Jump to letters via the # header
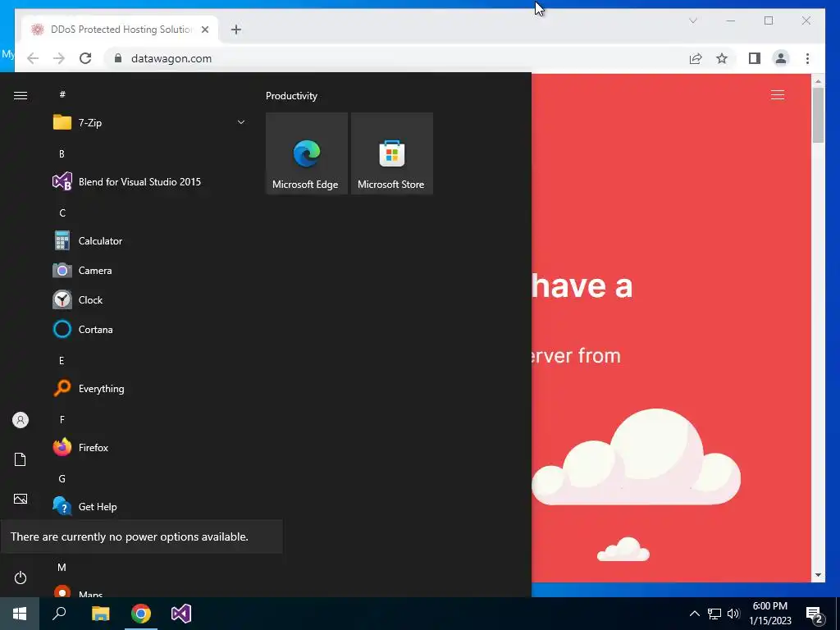The image size is (840, 630). [62, 94]
